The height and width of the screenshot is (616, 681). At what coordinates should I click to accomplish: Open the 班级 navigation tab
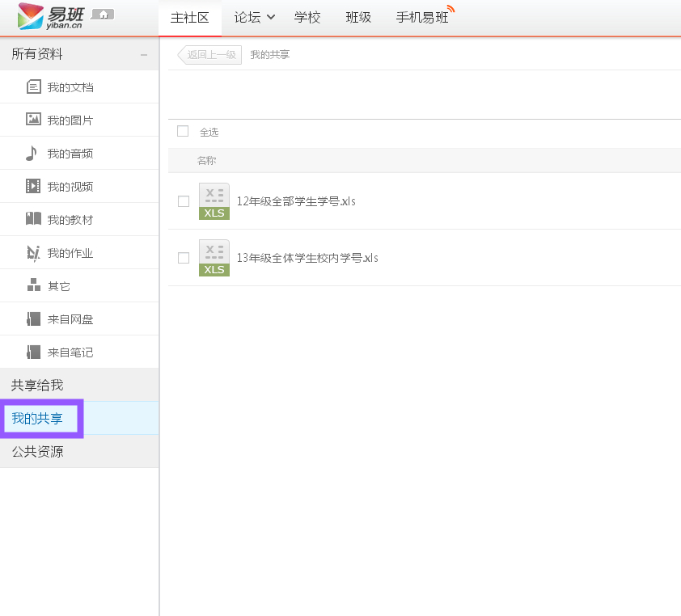[x=358, y=18]
